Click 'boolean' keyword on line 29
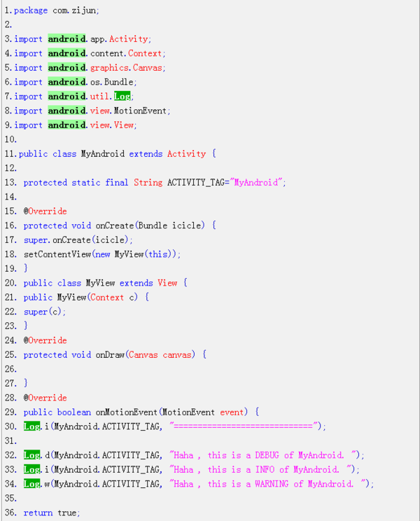The height and width of the screenshot is (521, 420). [x=73, y=412]
